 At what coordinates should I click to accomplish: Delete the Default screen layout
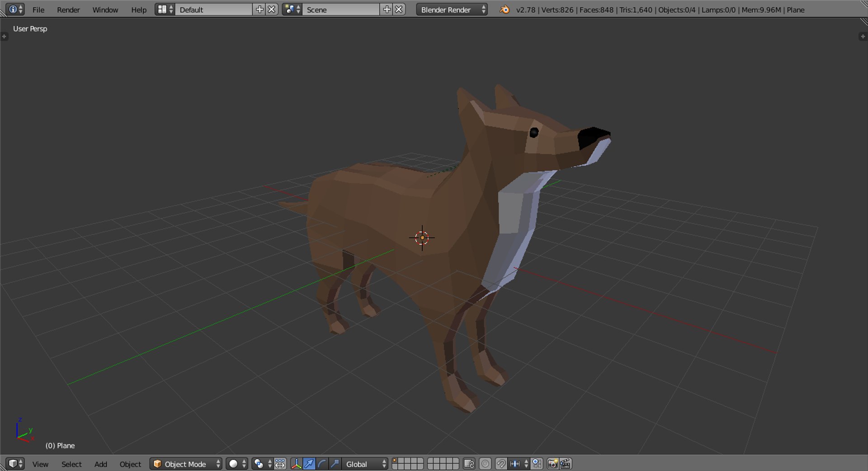(x=272, y=10)
